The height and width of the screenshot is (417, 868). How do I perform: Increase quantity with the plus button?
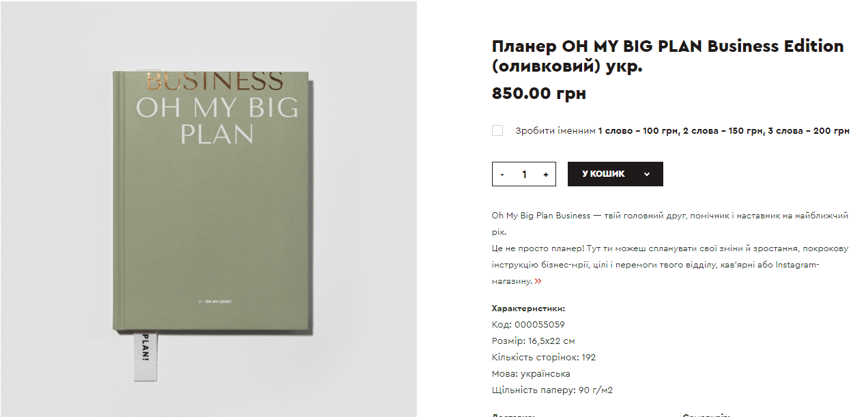click(x=545, y=174)
